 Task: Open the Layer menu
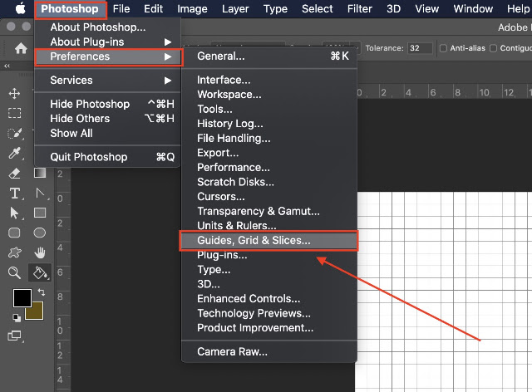[x=235, y=9]
